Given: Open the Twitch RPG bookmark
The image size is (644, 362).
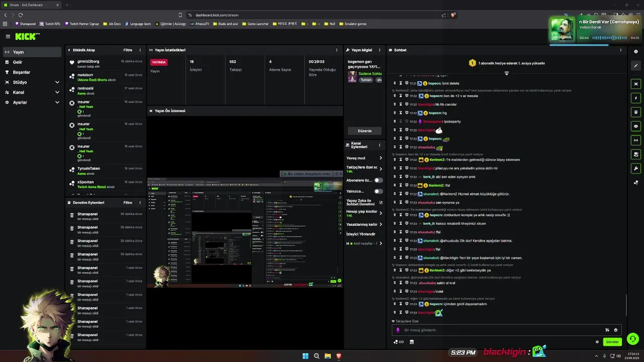Looking at the screenshot, I should [50, 24].
